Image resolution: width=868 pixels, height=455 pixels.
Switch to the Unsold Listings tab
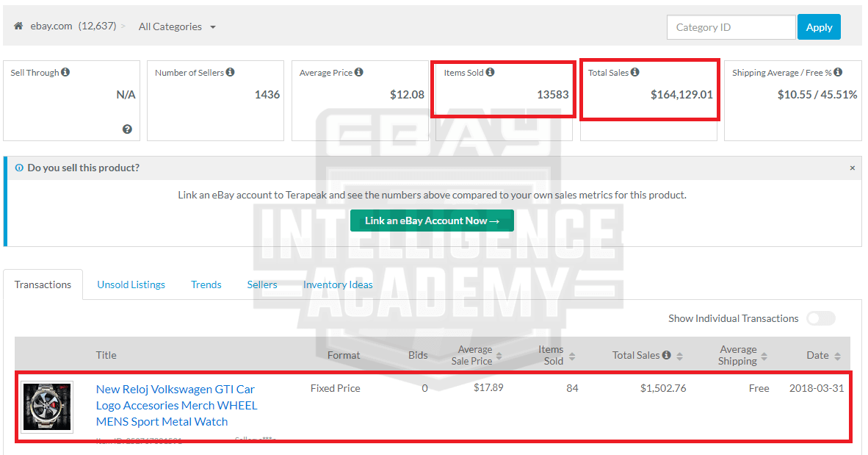click(x=131, y=284)
